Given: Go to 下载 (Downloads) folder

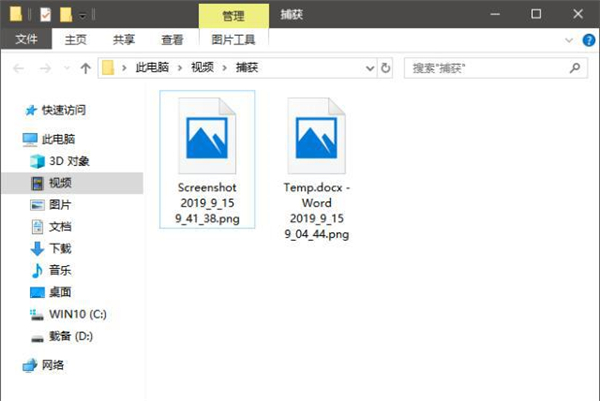Looking at the screenshot, I should tap(59, 248).
